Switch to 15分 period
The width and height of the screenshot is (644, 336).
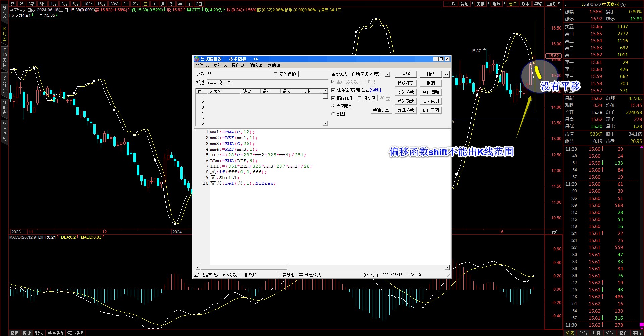[x=101, y=4]
